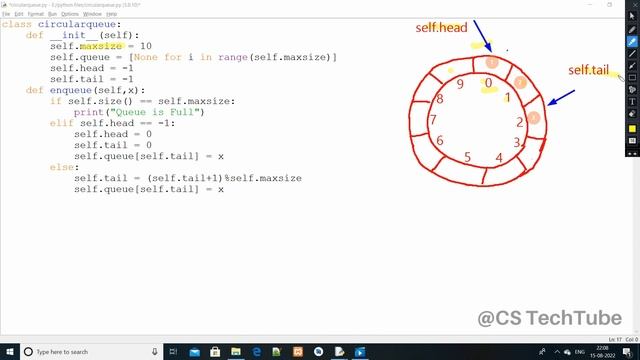Viewport: 640px width, 360px height.
Task: Select the eraser tool in annotation toolbar
Action: pyautogui.click(x=632, y=114)
